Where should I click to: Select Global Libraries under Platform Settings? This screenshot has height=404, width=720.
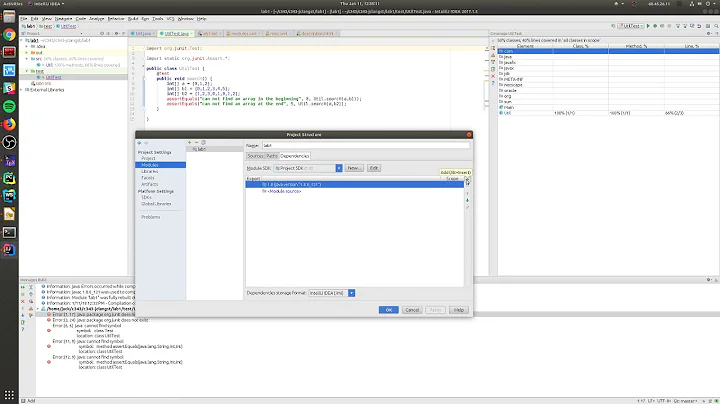156,204
